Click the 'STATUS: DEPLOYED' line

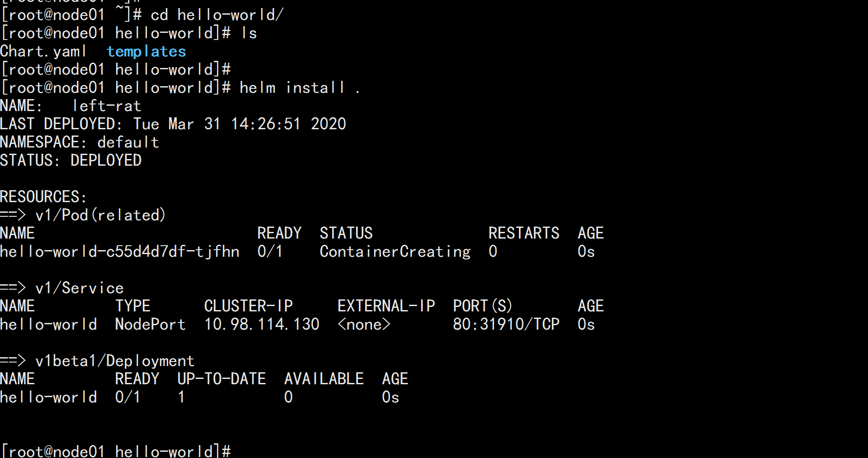pos(71,160)
